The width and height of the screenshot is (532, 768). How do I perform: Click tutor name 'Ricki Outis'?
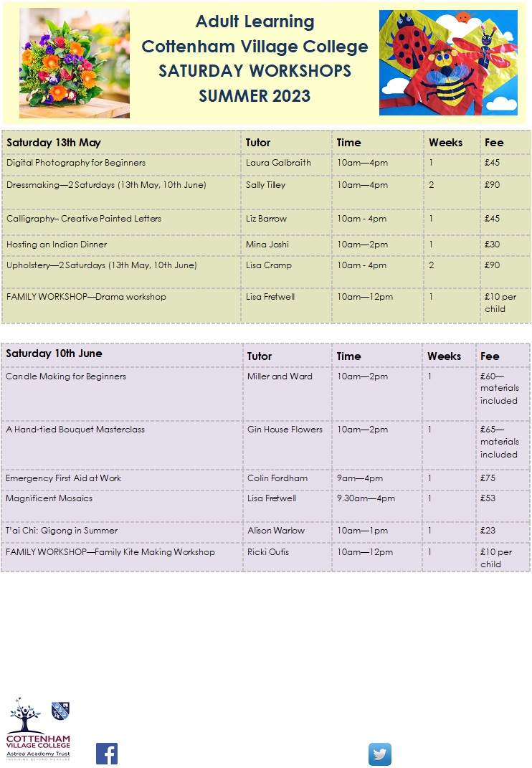click(x=268, y=552)
